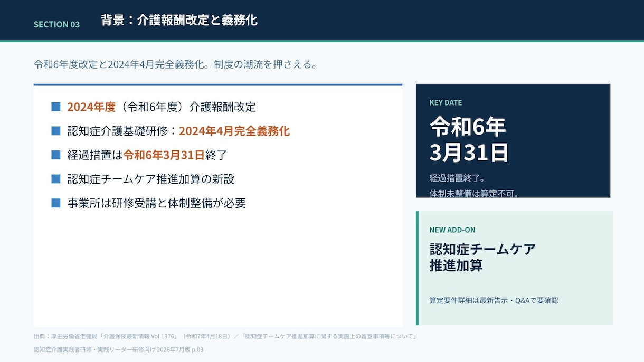644x362 pixels.
Task: Click the square bullet beside 認知症チームケア推進加算の新設
Action: click(56, 179)
